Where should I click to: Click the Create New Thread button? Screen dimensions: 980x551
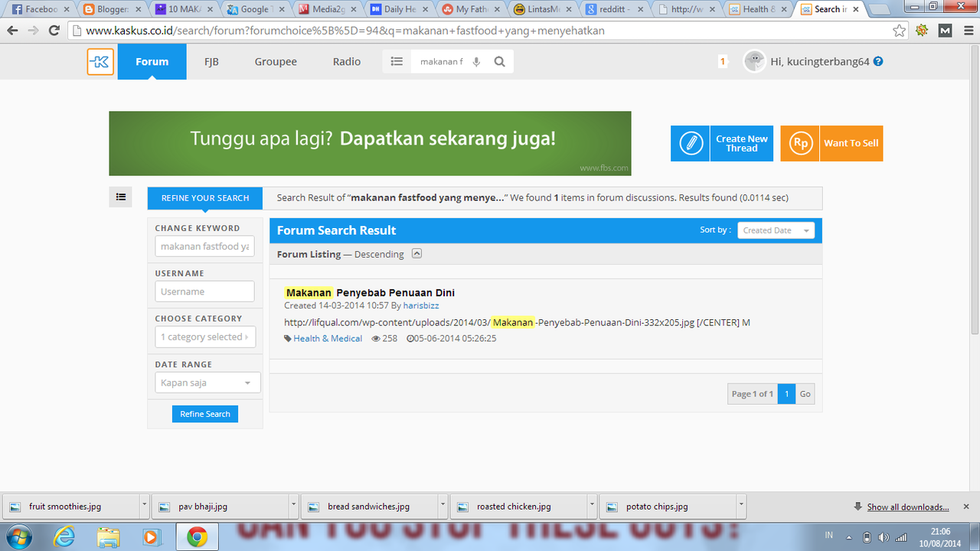(x=722, y=143)
